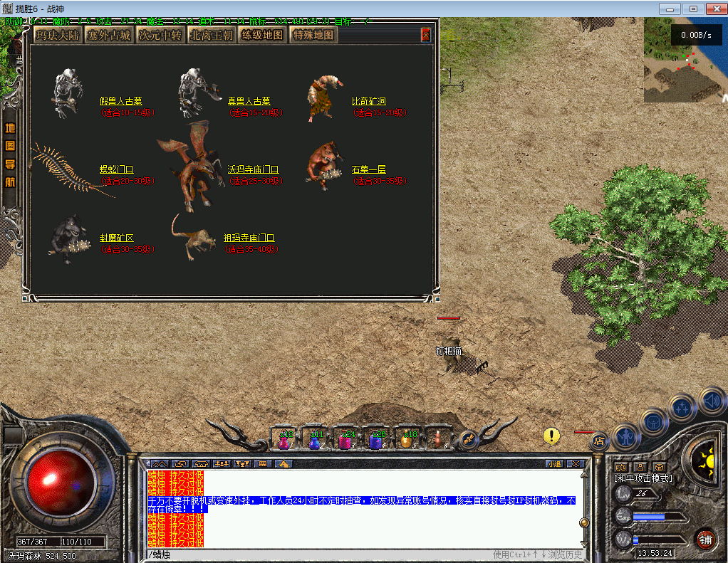
Task: Click the sun day-night indicator
Action: (x=707, y=462)
